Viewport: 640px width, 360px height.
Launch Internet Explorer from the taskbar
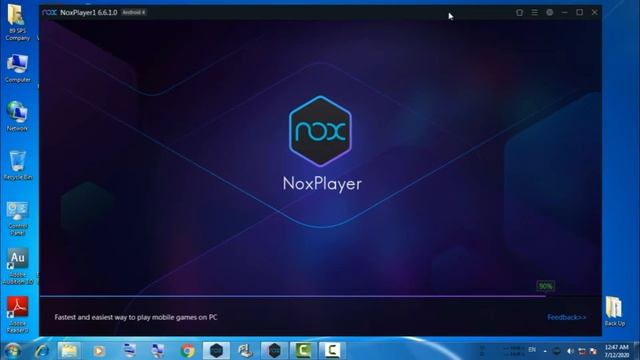click(42, 351)
